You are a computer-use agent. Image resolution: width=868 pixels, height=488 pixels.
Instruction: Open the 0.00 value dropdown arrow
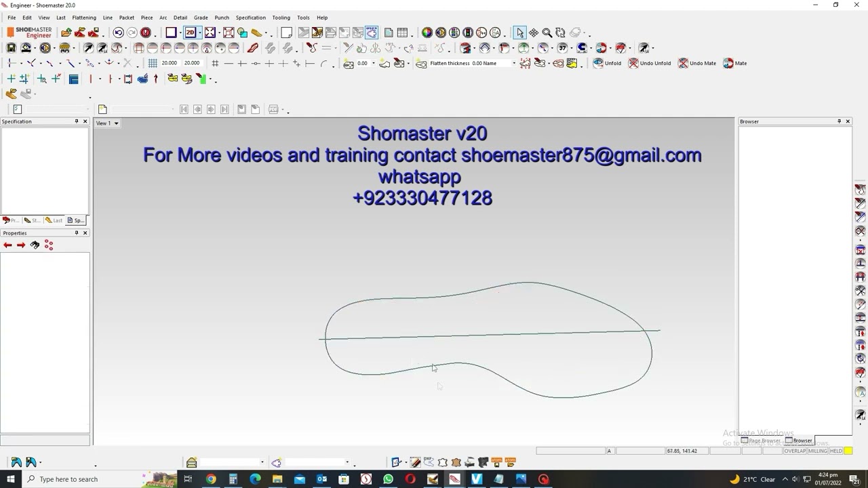click(373, 63)
